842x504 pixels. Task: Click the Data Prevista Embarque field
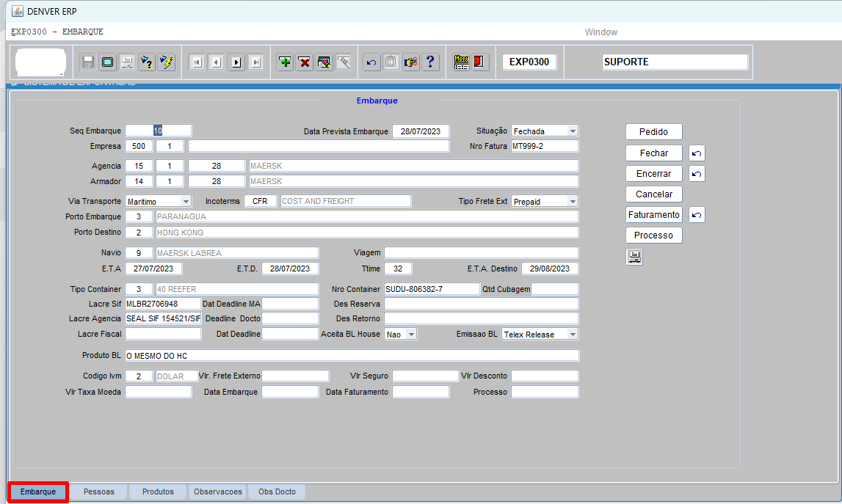pyautogui.click(x=421, y=131)
